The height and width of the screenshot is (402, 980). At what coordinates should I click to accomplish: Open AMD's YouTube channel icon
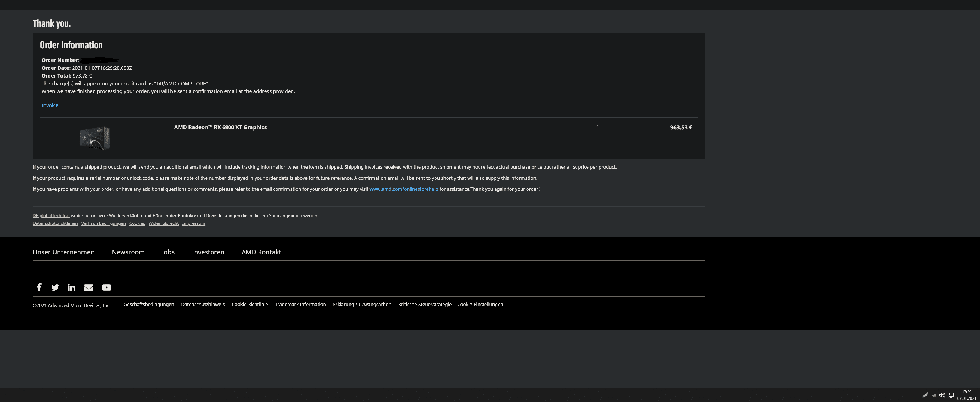point(107,287)
